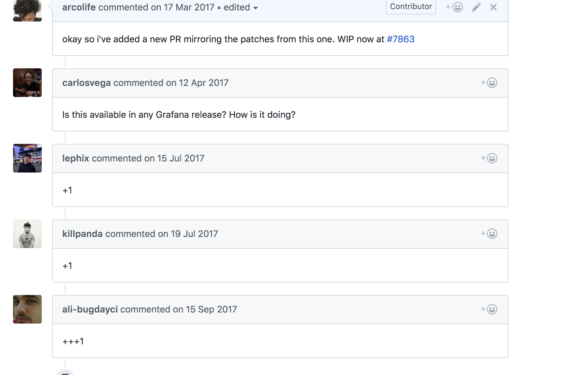Add reaction to ali-bugdayci's comment
The height and width of the screenshot is (375, 588).
tap(489, 309)
